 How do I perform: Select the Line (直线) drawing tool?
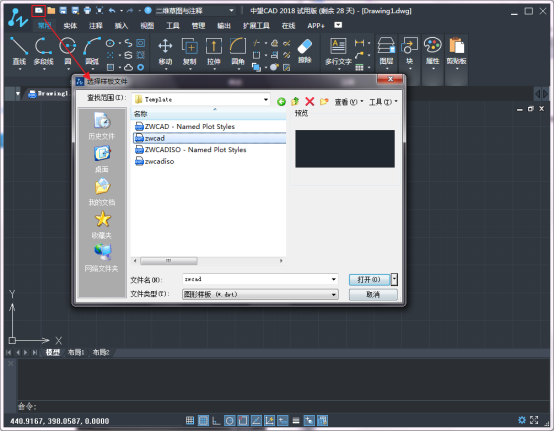coord(19,52)
